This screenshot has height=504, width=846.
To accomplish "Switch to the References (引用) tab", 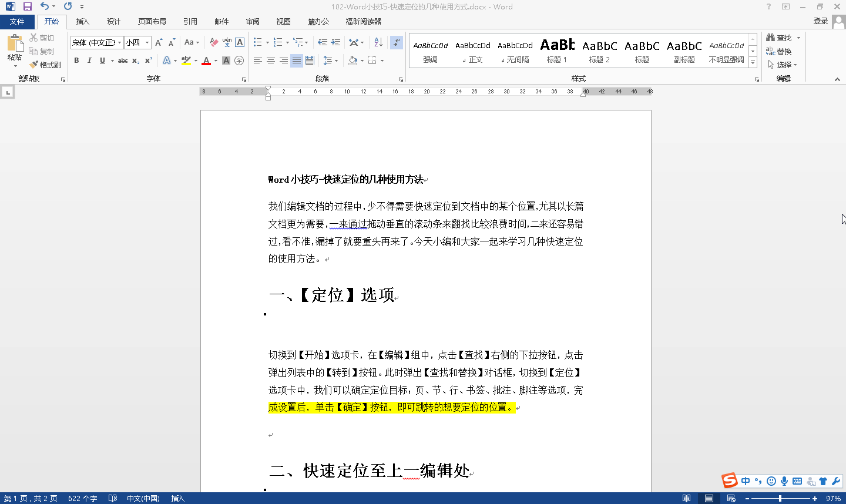I will tap(190, 22).
